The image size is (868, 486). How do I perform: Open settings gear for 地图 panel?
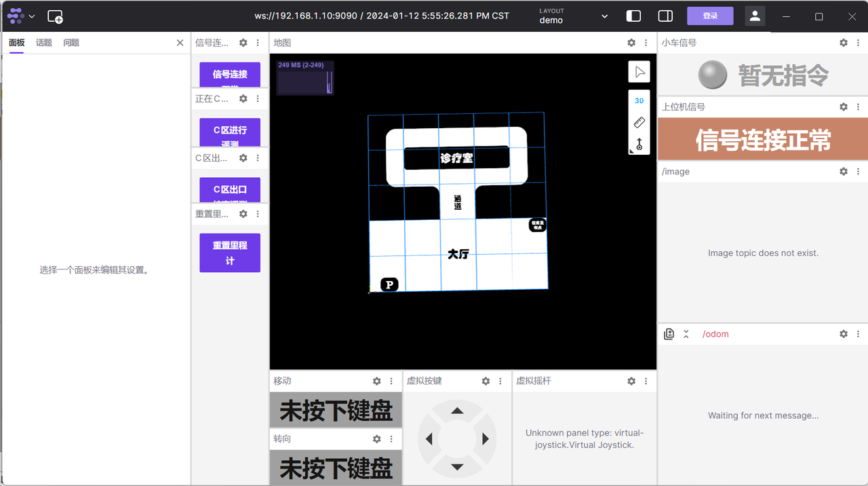coord(631,43)
